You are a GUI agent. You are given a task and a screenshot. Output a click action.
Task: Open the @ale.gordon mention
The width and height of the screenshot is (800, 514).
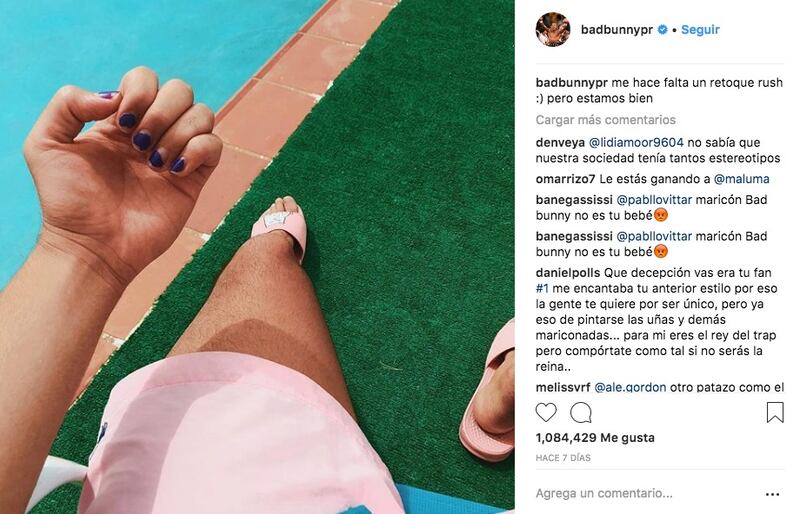click(x=630, y=387)
